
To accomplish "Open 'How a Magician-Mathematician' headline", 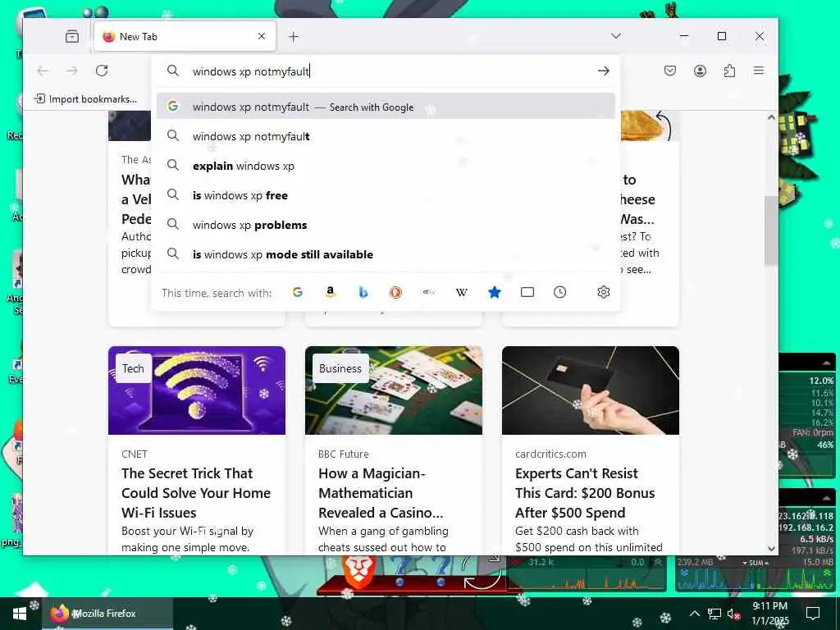I will tap(381, 493).
